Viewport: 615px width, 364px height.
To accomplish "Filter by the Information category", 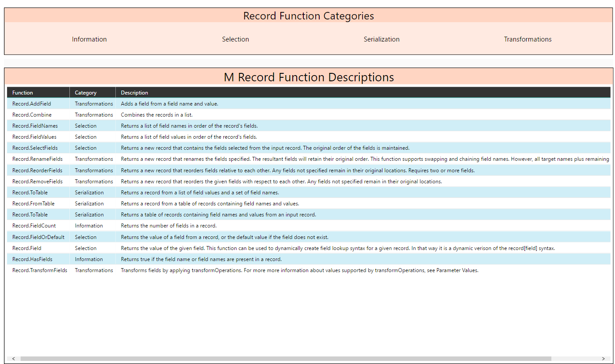I will pyautogui.click(x=89, y=39).
